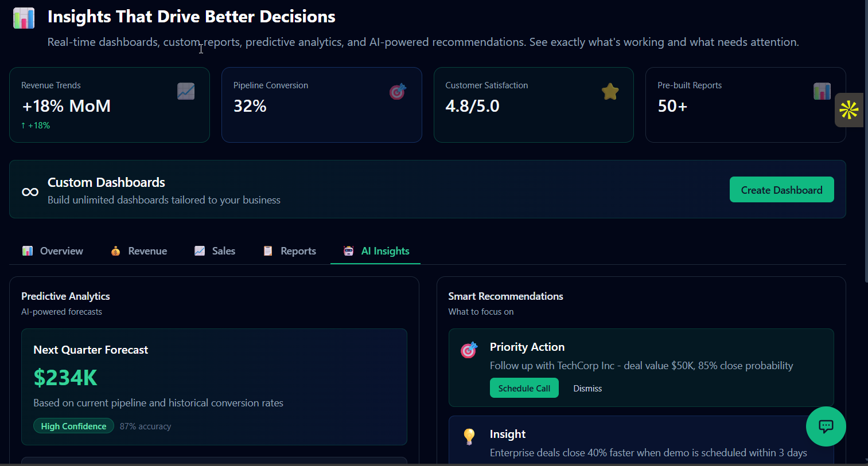Click the bar chart icon on Pre-built Reports
This screenshot has height=466, width=868.
click(x=822, y=91)
